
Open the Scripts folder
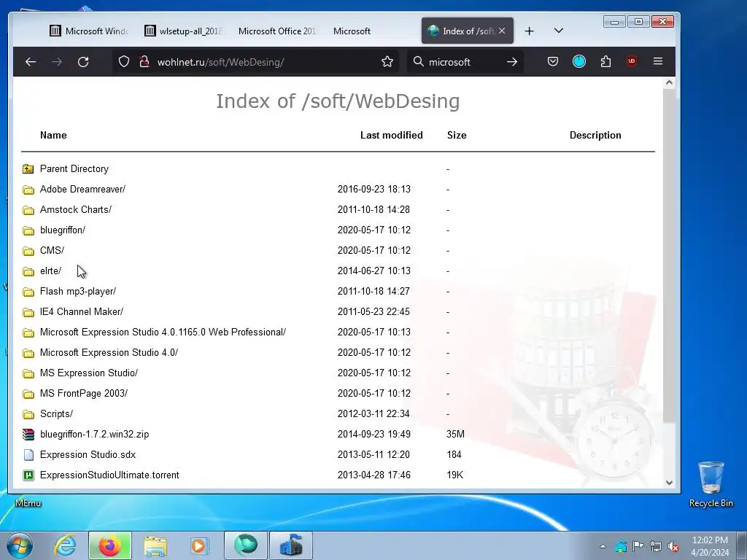point(56,414)
